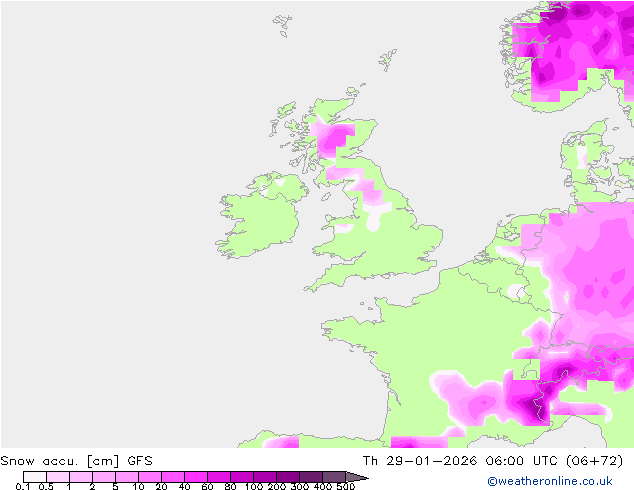The height and width of the screenshot is (490, 634).
Task: Click the '500' legend value label
Action: coord(346,486)
